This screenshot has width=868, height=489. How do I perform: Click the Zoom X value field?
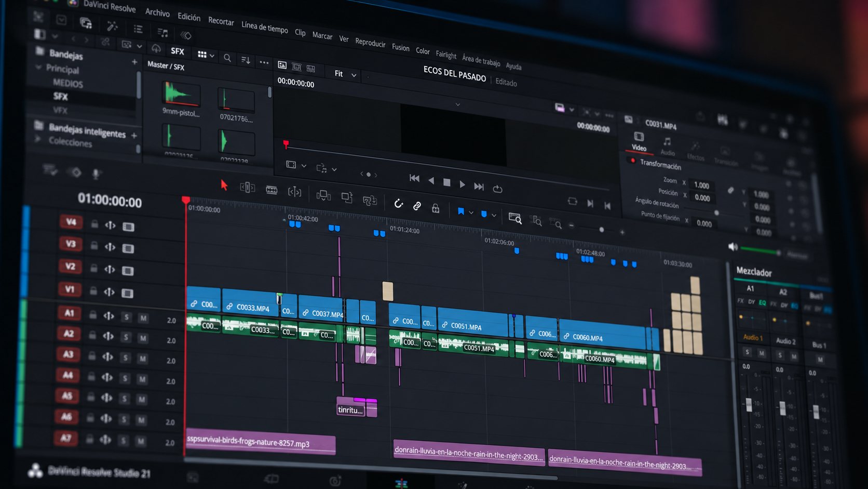coord(702,185)
